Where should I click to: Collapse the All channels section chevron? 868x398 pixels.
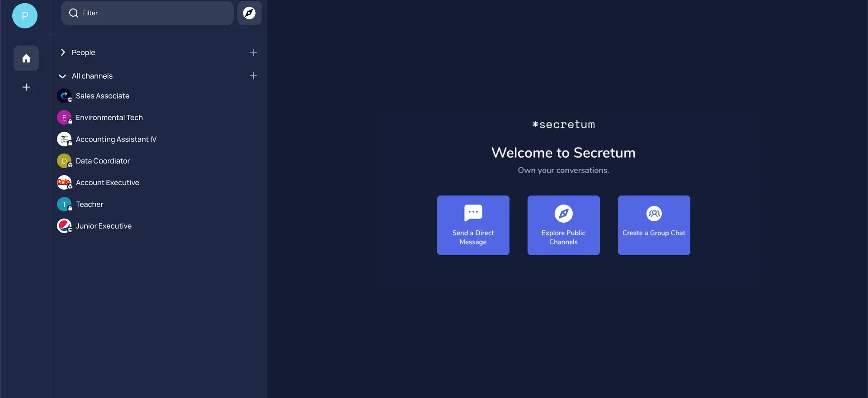[x=63, y=76]
